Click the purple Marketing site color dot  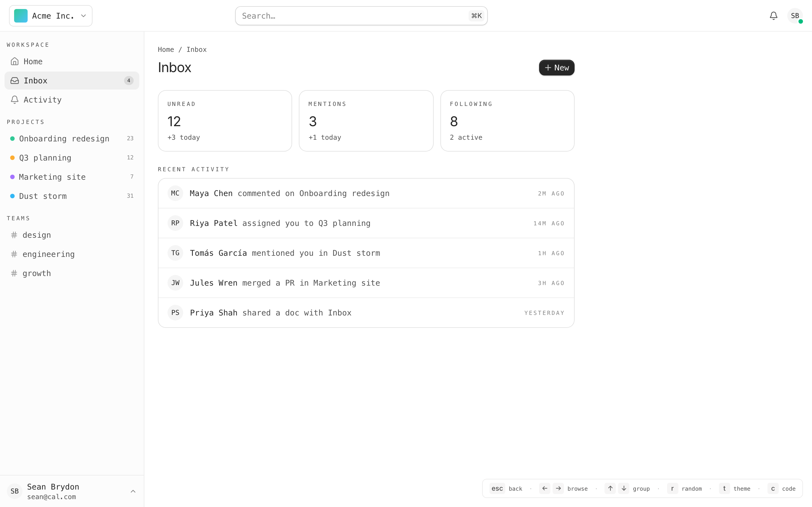pos(12,177)
